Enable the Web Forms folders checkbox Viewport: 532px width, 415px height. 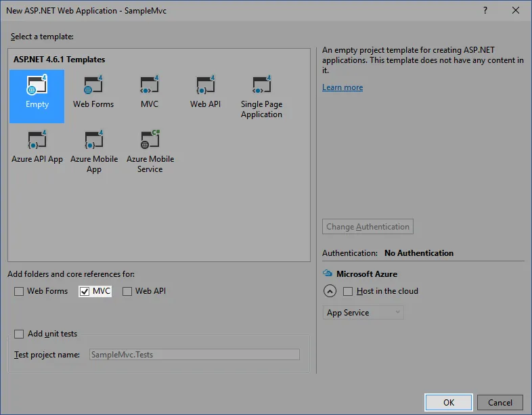pyautogui.click(x=19, y=291)
